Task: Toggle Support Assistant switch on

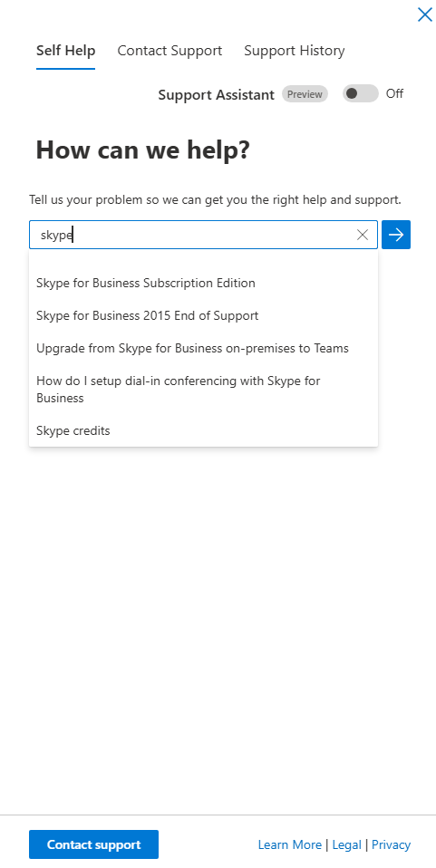Action: point(360,93)
